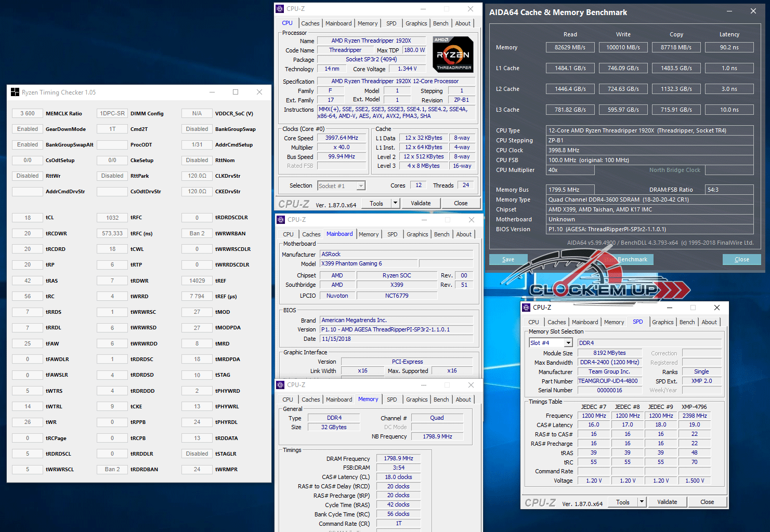Screen dimensions: 770x532
Task: Start the AIDA64 Benchmark button
Action: tap(632, 259)
